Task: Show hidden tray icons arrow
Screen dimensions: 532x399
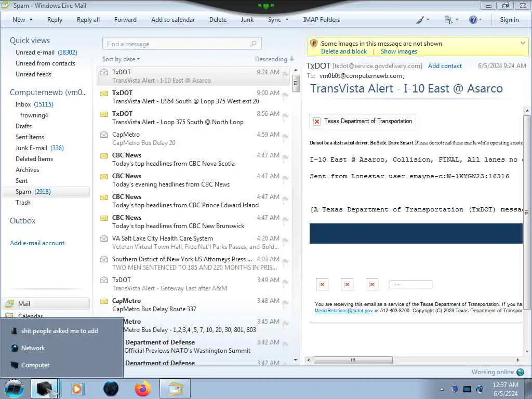Action: 442,389
